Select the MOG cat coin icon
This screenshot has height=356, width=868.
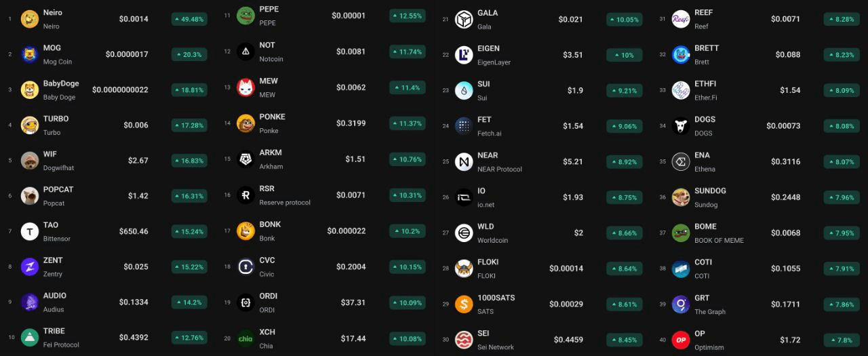pyautogui.click(x=30, y=54)
